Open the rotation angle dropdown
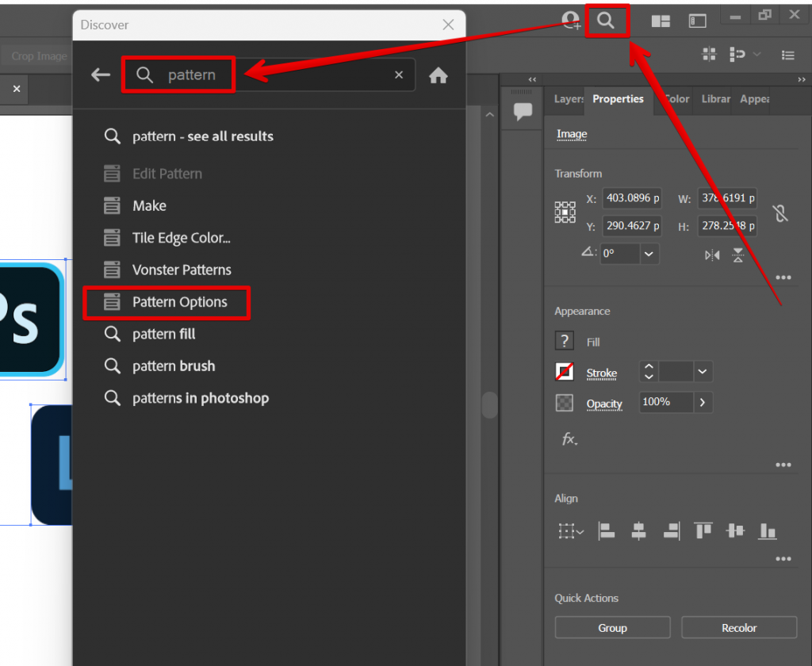Screen dimensions: 812x666 [x=649, y=254]
